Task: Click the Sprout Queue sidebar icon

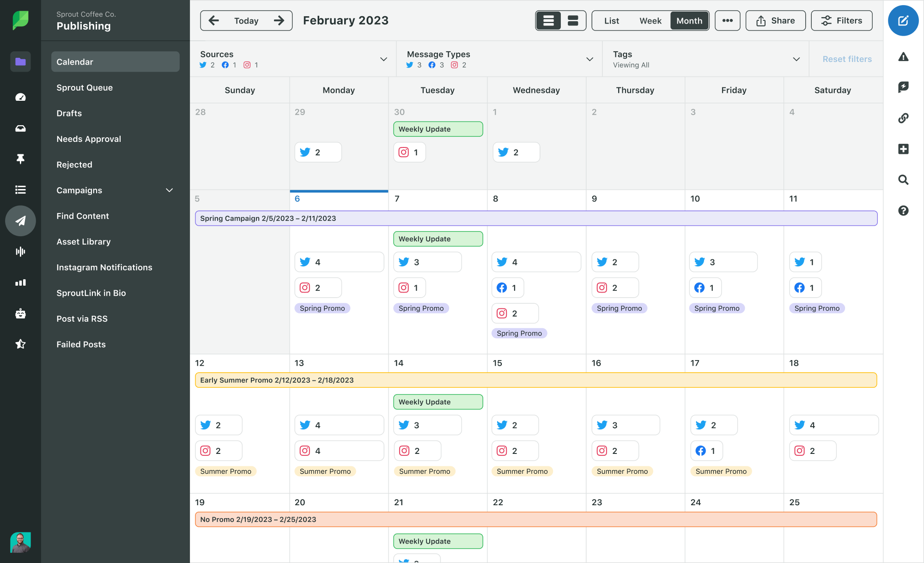Action: pos(85,87)
